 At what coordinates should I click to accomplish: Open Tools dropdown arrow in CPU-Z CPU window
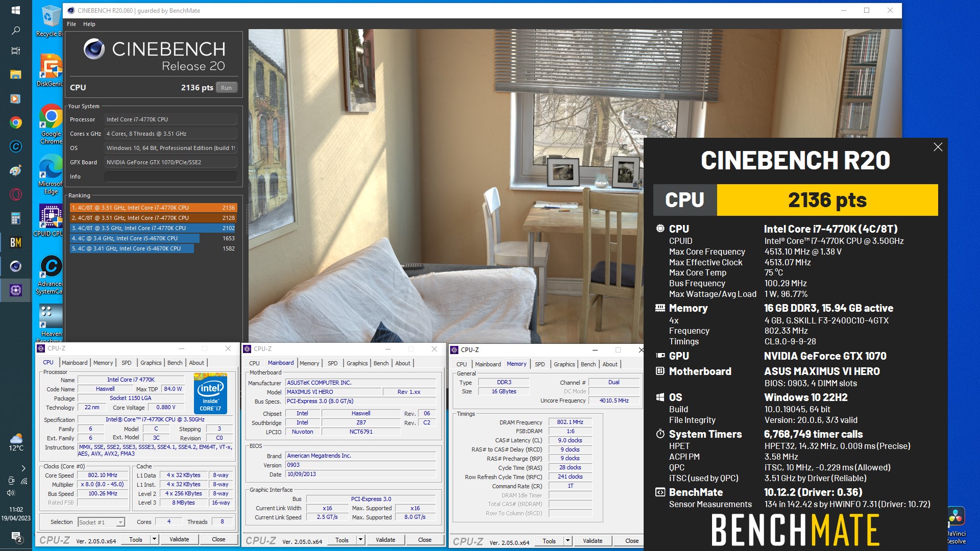pos(154,539)
